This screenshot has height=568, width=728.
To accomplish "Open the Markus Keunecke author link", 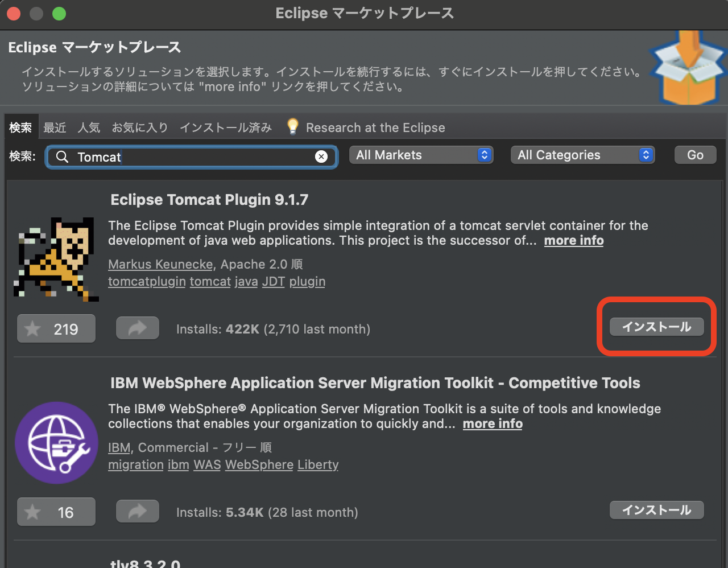I will [x=160, y=264].
